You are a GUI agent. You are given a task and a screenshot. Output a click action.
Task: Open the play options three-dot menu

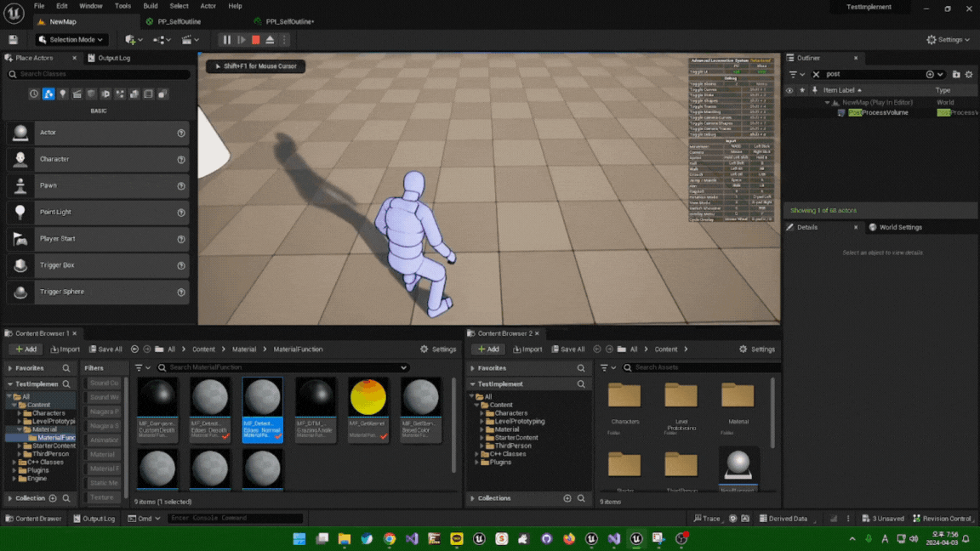click(x=284, y=40)
